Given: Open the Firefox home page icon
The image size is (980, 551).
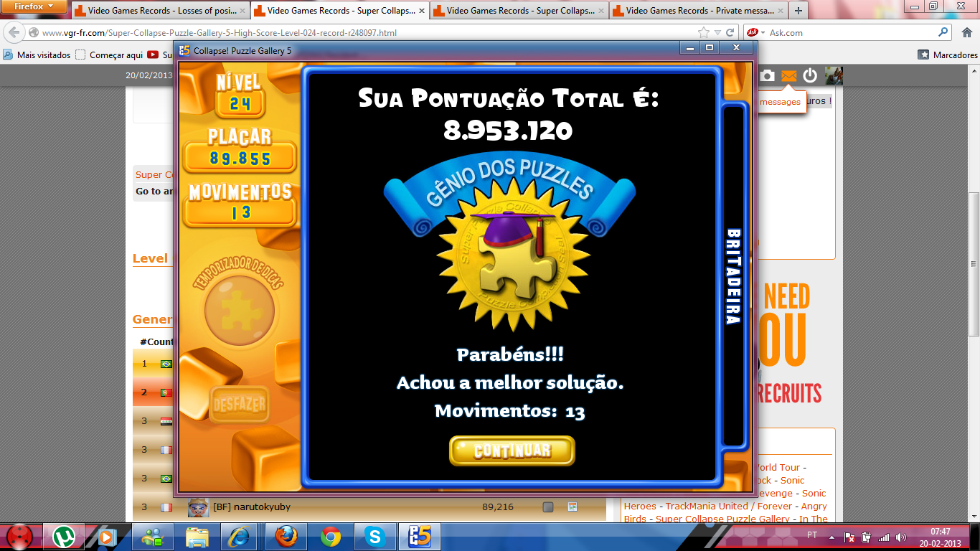Looking at the screenshot, I should (x=966, y=32).
